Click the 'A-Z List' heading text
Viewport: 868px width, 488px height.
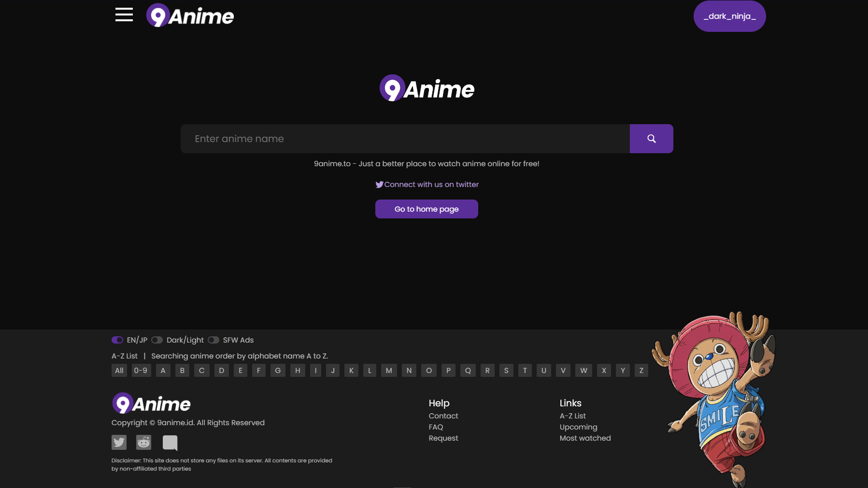[125, 356]
